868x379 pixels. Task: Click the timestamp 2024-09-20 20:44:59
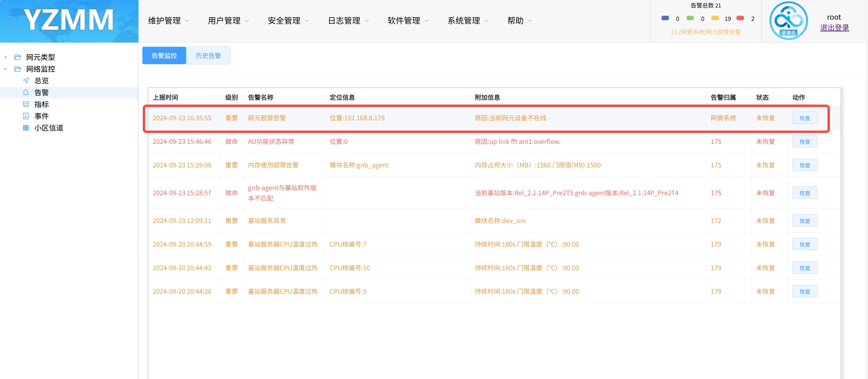(x=182, y=245)
